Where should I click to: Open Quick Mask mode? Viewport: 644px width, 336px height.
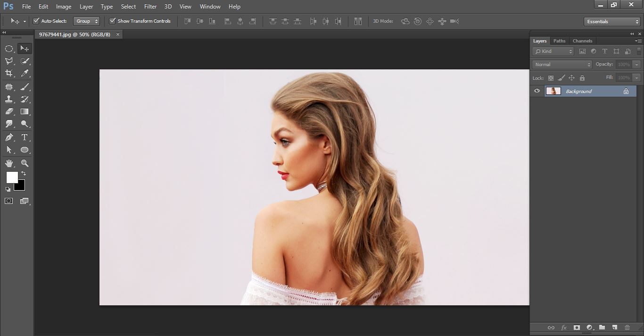[8, 201]
